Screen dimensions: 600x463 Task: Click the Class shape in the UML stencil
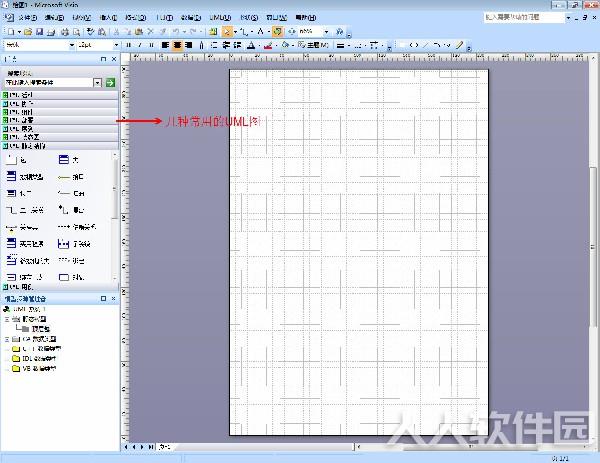click(69, 160)
